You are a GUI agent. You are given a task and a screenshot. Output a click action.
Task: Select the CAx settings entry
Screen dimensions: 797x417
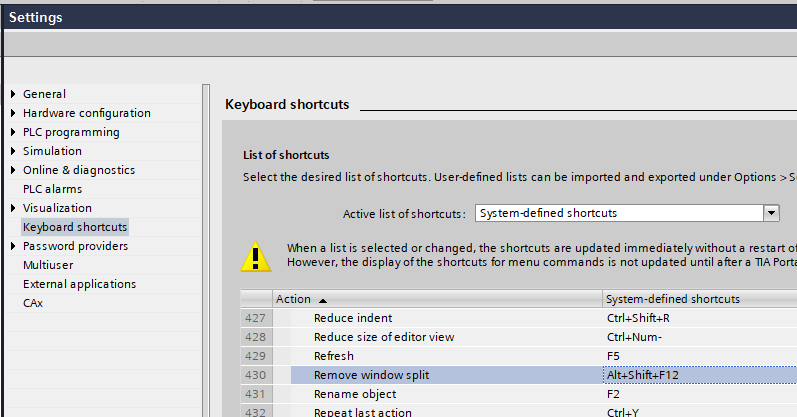(33, 303)
